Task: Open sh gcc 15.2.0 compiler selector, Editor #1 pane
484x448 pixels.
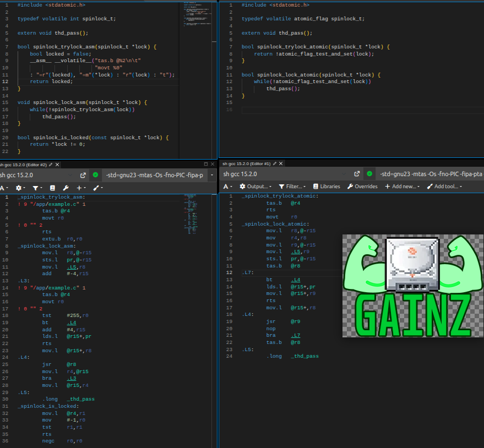Action: pos(284,174)
